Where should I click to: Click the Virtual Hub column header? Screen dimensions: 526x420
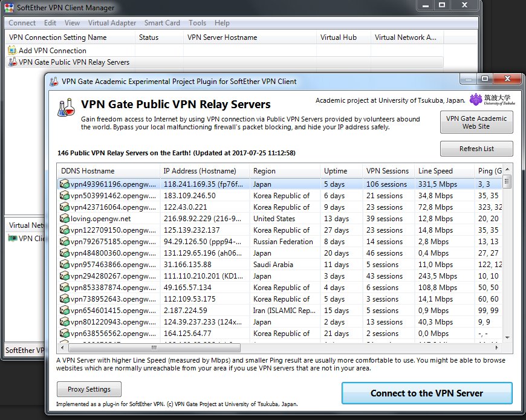tap(343, 37)
